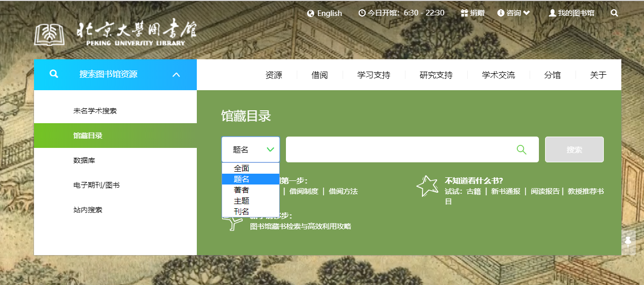644x285 pixels.
Task: Open the 研究支持 navigation menu
Action: [436, 75]
